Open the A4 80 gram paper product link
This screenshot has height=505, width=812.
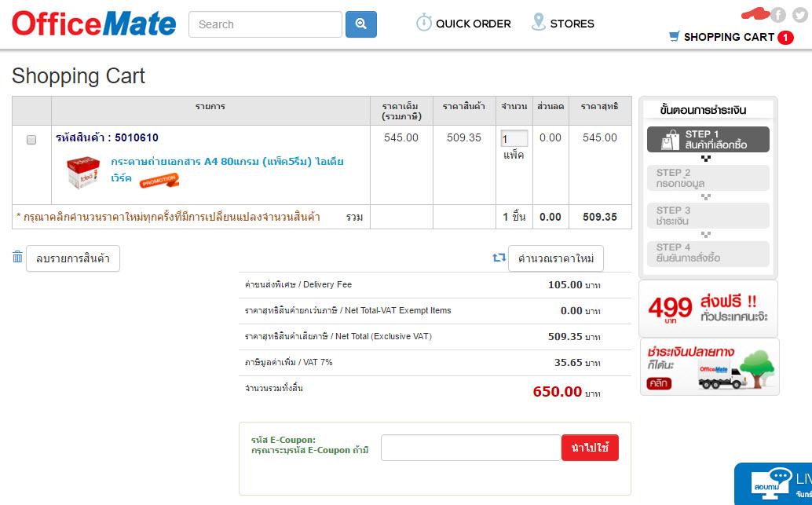pyautogui.click(x=227, y=162)
